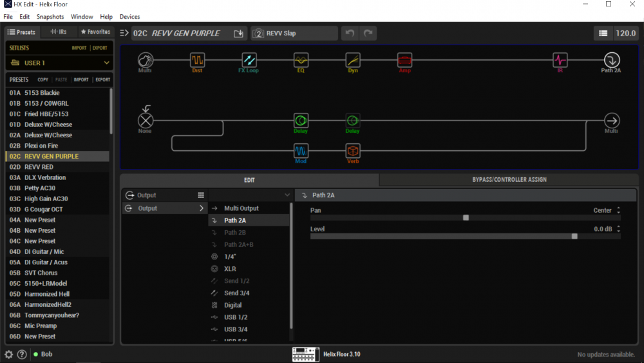Switch to the EDIT tab

click(x=249, y=180)
